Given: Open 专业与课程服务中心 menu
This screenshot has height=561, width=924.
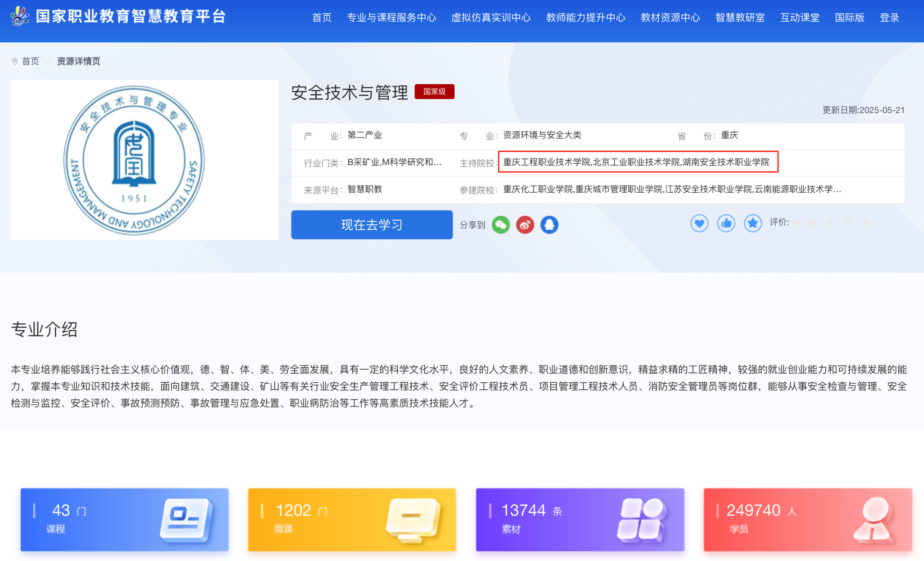Looking at the screenshot, I should 391,18.
